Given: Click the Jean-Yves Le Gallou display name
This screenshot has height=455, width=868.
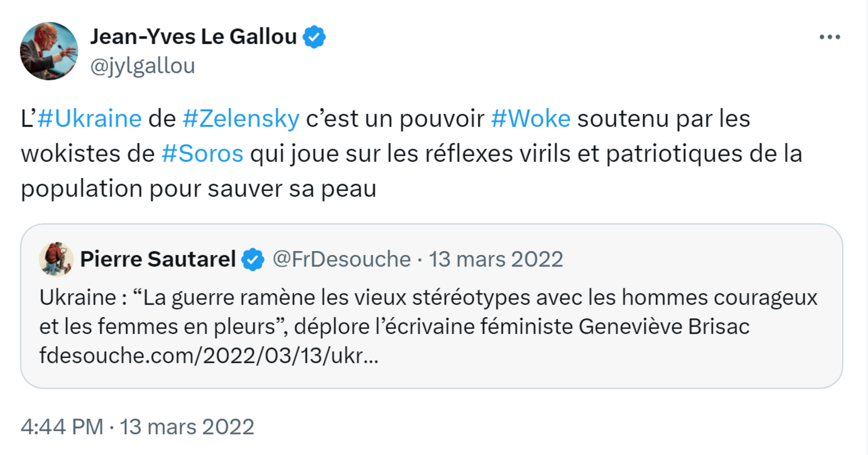Looking at the screenshot, I should tap(193, 37).
